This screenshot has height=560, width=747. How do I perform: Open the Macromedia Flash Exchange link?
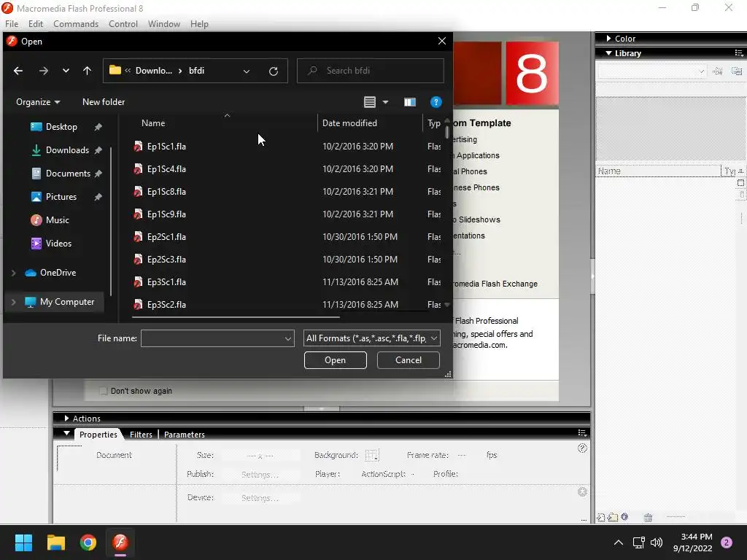tap(495, 284)
